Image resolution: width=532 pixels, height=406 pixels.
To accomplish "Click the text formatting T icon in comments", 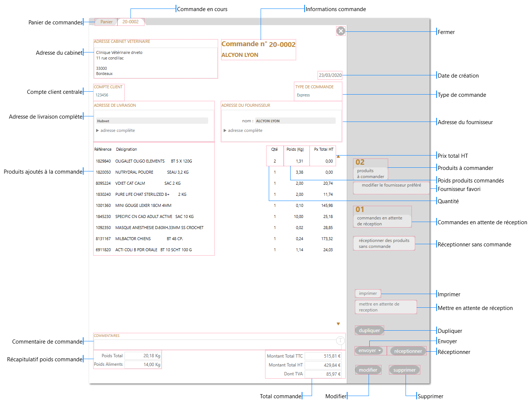I will pos(340,340).
